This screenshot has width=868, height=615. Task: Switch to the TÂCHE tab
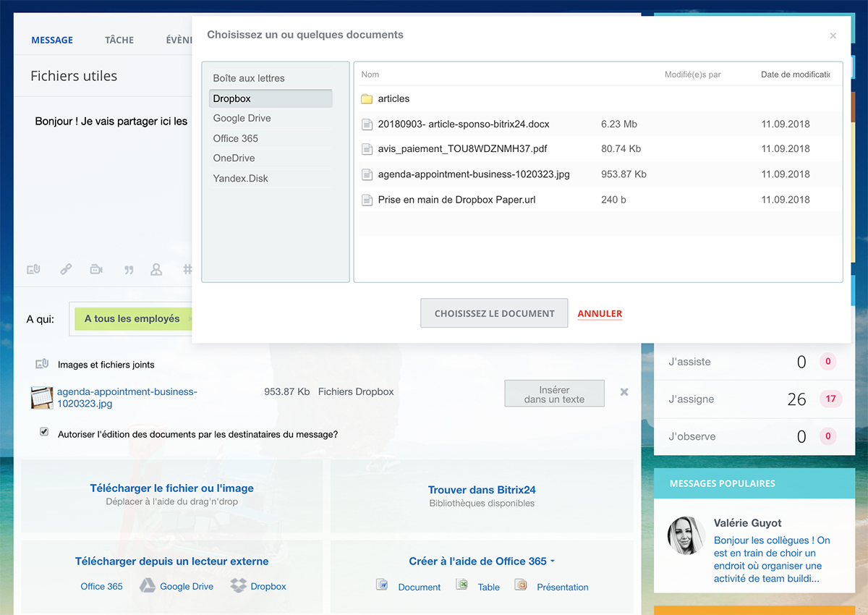(x=119, y=40)
